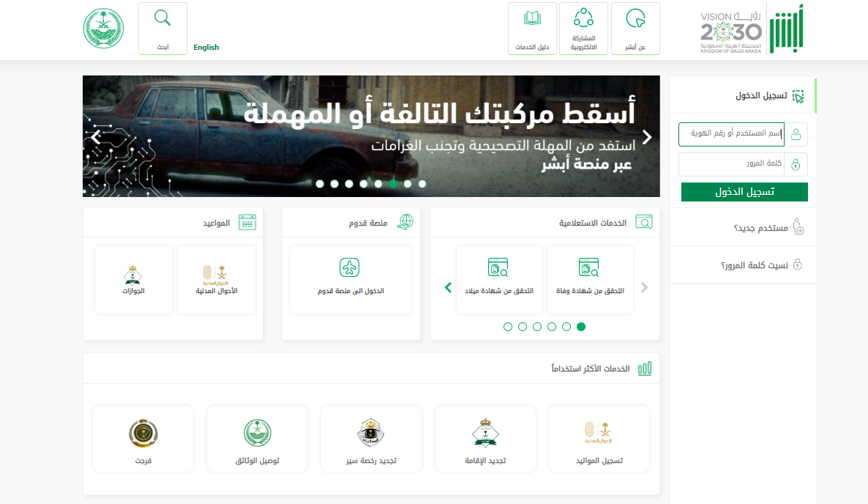Click the lock icon beside password field
The image size is (868, 504).
click(x=796, y=165)
